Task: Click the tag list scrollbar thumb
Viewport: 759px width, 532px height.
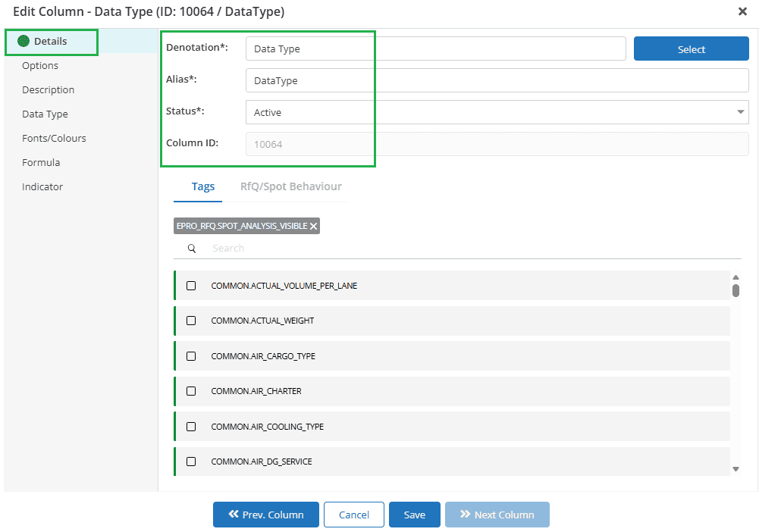Action: click(735, 290)
